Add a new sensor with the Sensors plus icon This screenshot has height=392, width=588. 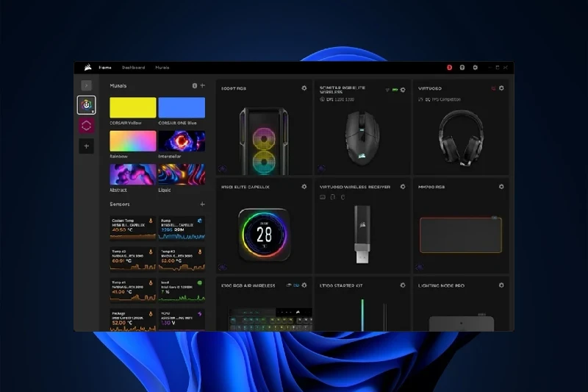(x=202, y=204)
